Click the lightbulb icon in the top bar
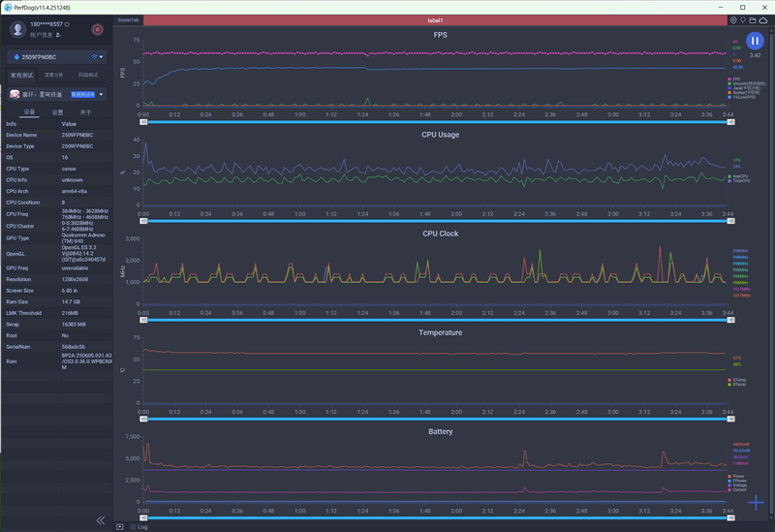The image size is (775, 532). click(x=742, y=19)
